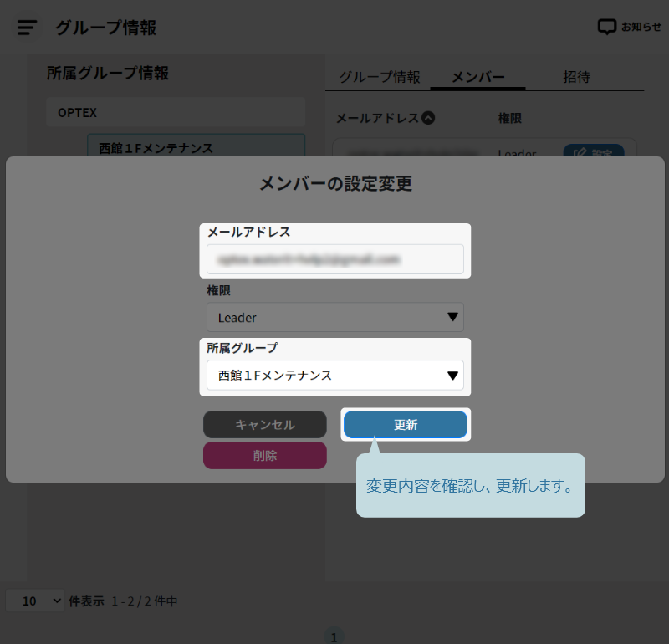Image resolution: width=669 pixels, height=644 pixels.
Task: Open the 権限 Leader dropdown
Action: click(x=335, y=318)
